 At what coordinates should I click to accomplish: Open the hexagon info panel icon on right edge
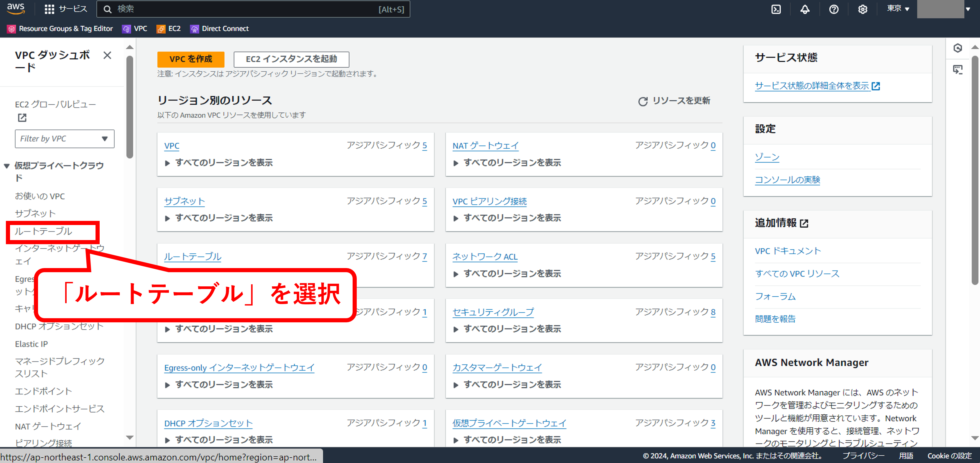click(x=958, y=48)
